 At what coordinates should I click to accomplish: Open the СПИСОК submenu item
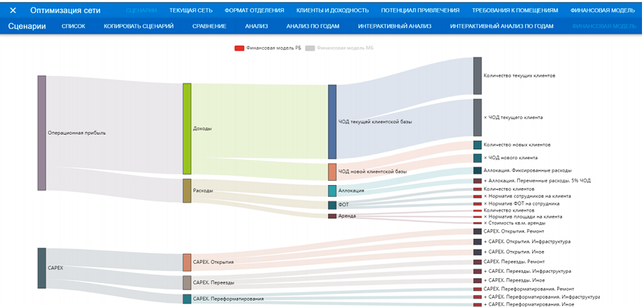click(x=73, y=27)
